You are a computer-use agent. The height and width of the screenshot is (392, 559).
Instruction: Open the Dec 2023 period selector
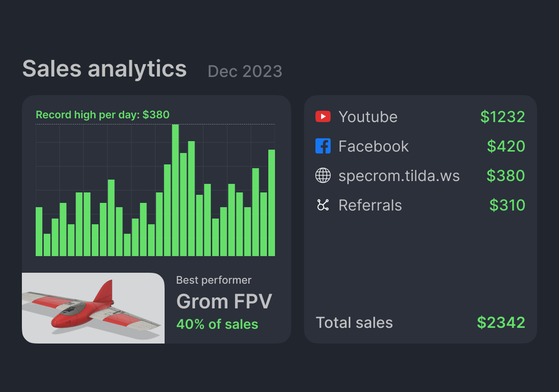click(245, 71)
